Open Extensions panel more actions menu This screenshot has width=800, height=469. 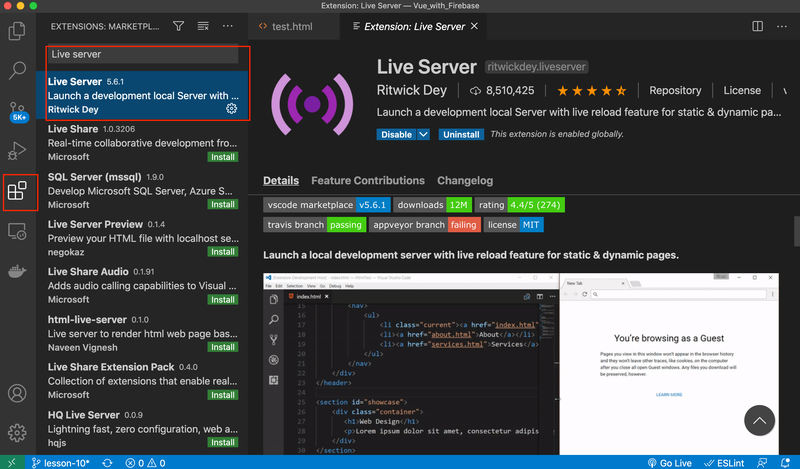click(x=228, y=26)
